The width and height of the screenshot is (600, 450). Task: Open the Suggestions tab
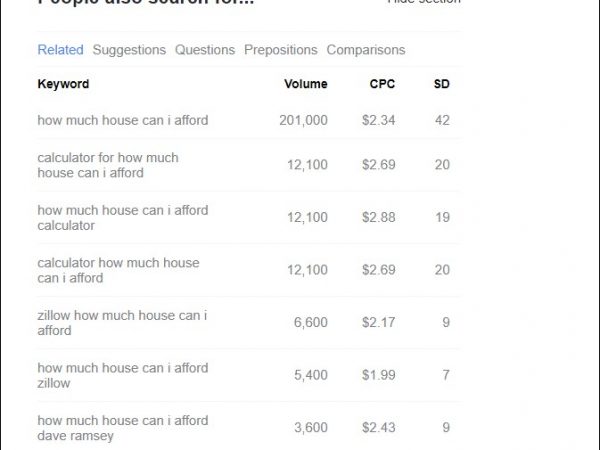[129, 50]
